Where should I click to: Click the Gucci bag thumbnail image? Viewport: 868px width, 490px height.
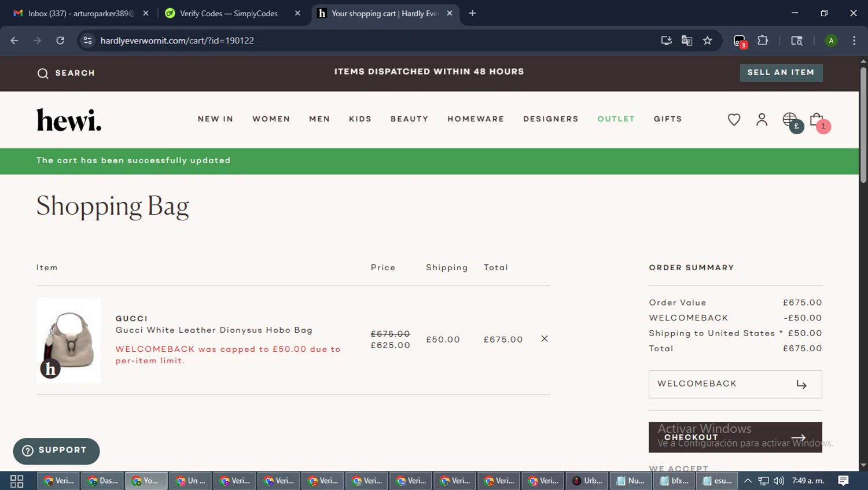[x=68, y=340]
